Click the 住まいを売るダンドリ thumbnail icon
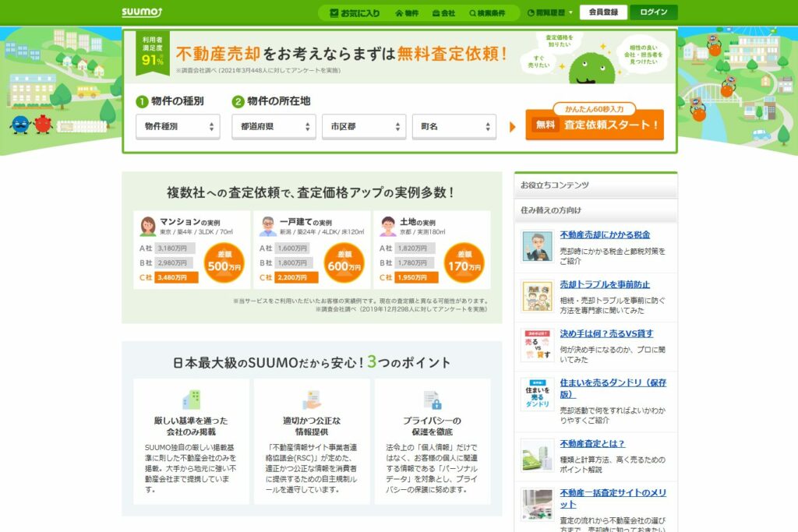The height and width of the screenshot is (532, 798). pyautogui.click(x=537, y=395)
